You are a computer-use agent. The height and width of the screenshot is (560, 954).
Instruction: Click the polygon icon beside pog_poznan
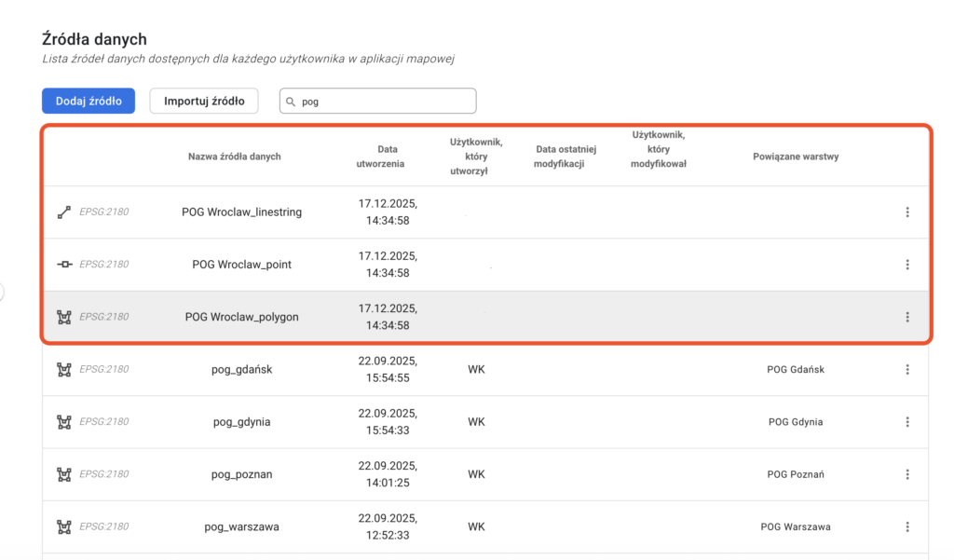click(x=64, y=474)
